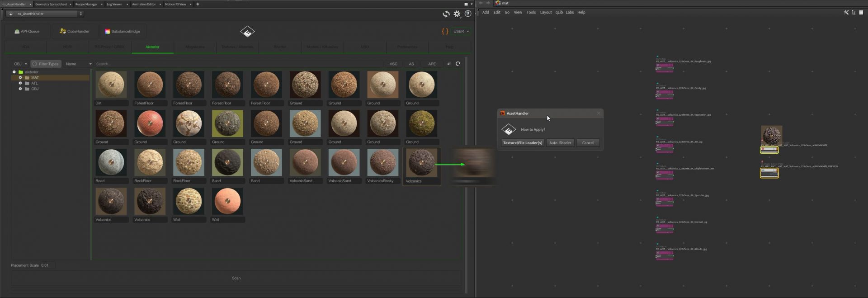Click the help question mark icon

click(x=468, y=14)
